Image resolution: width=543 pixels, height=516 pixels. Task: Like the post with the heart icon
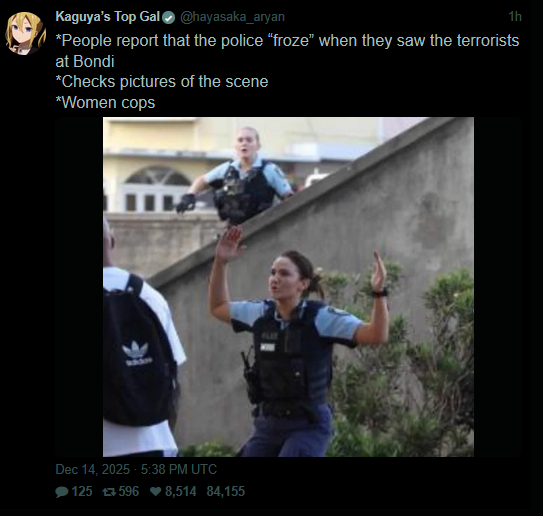156,491
